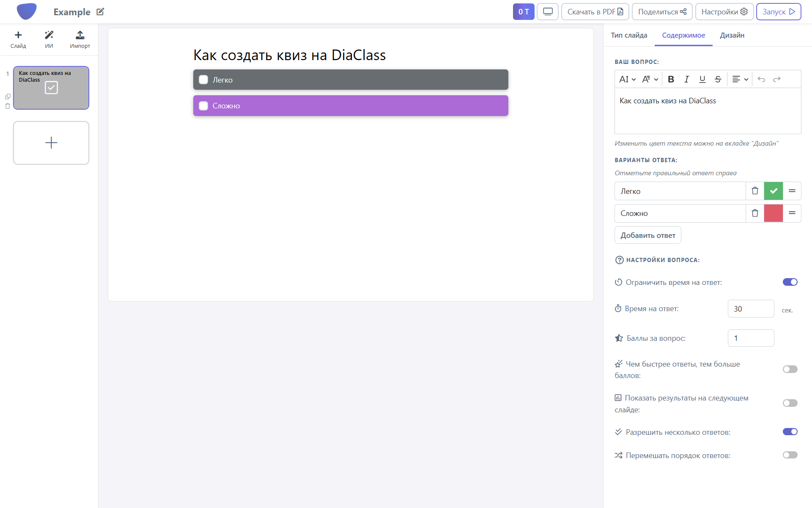Mark Сложно as the correct answer
This screenshot has width=812, height=508.
(774, 213)
